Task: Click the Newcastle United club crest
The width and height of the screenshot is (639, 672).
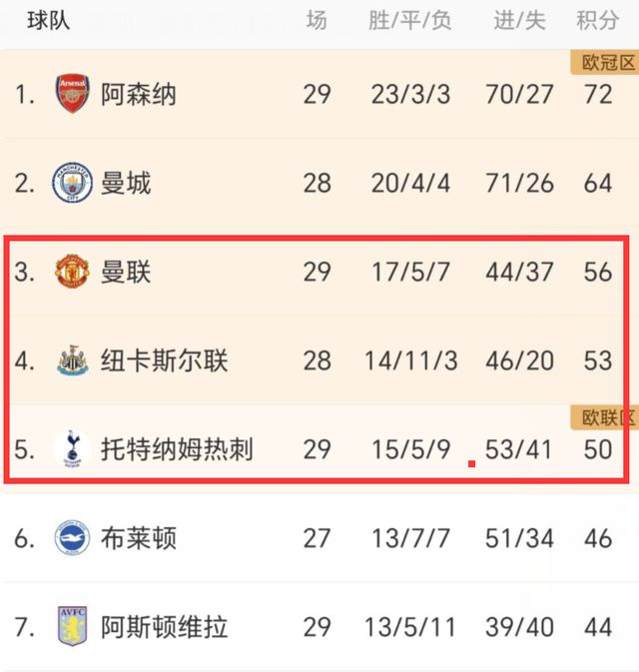Action: pos(73,360)
